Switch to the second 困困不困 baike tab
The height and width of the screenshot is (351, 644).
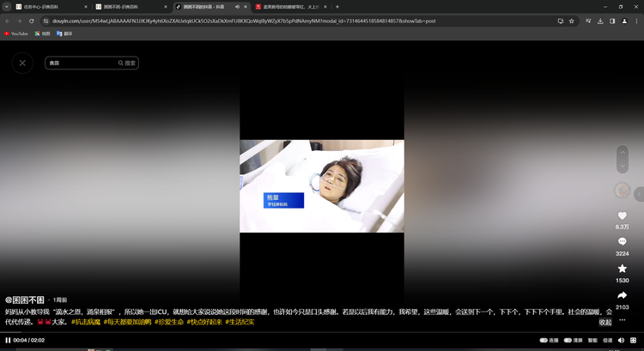tap(131, 7)
